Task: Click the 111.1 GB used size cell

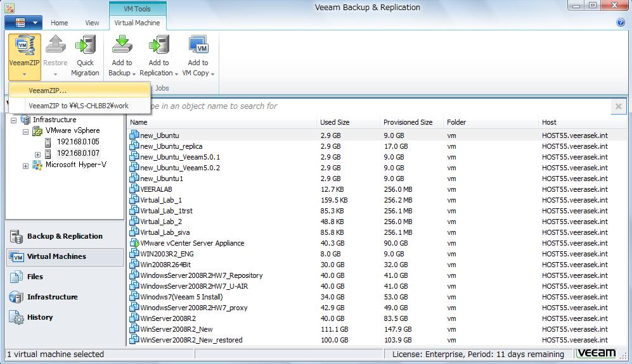Action: pyautogui.click(x=335, y=329)
